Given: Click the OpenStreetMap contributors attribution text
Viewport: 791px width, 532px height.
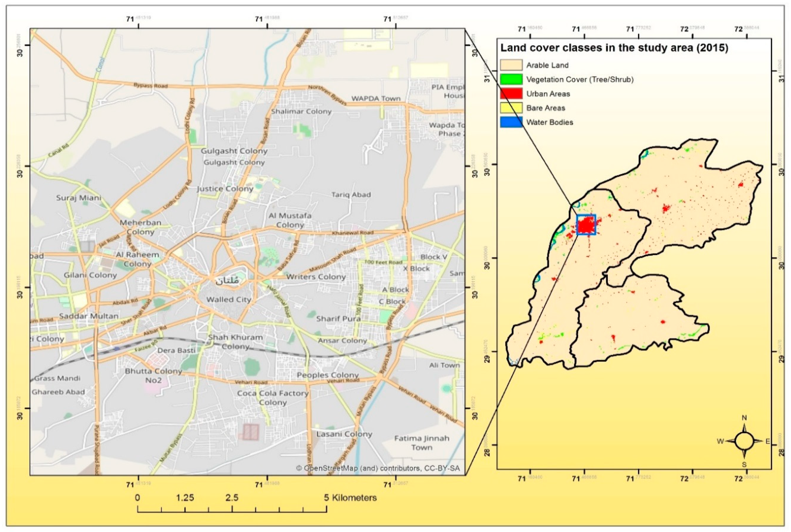Looking at the screenshot, I should 378,468.
